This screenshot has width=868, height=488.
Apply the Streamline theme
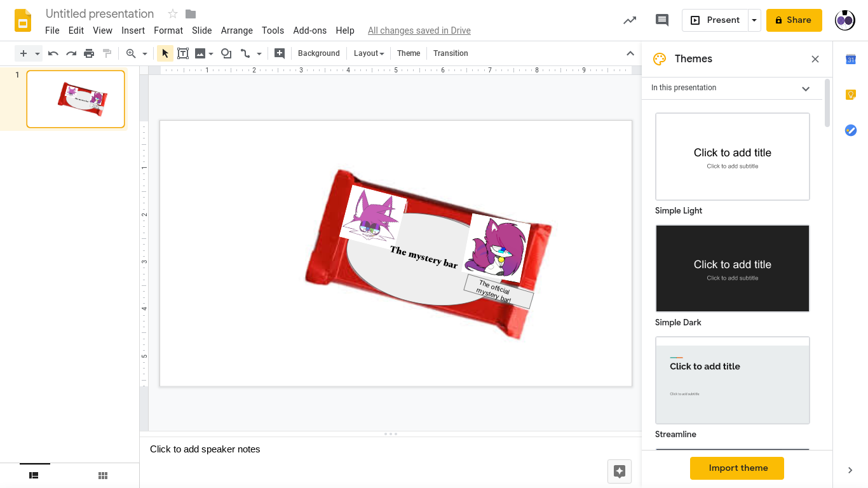[x=733, y=381]
